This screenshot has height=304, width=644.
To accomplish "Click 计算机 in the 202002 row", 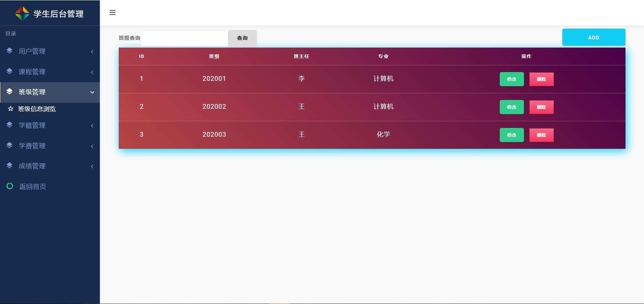I will click(x=383, y=106).
